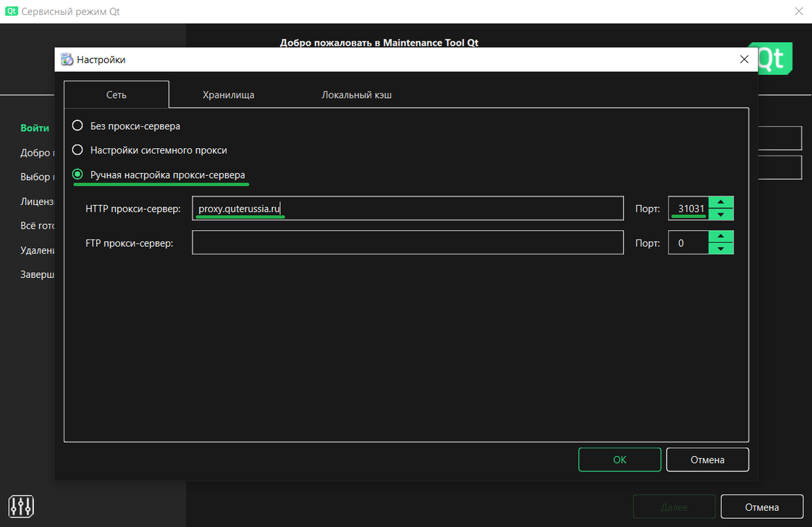The height and width of the screenshot is (527, 812).
Task: Open the 'Локальный кэш' tab
Action: (x=357, y=95)
